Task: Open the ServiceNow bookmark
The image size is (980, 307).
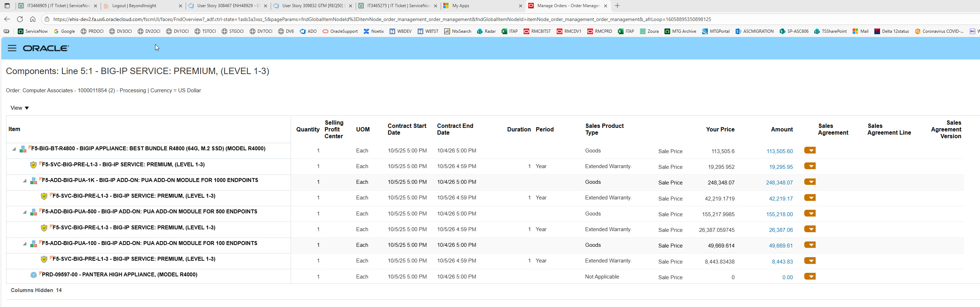Action: coord(33,31)
